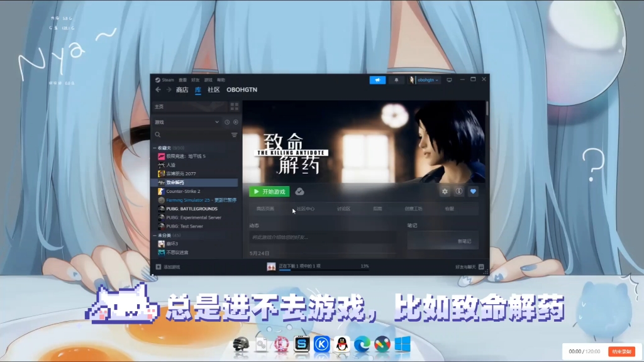Click the green 开始游戏 button
644x362 pixels.
pos(269,192)
